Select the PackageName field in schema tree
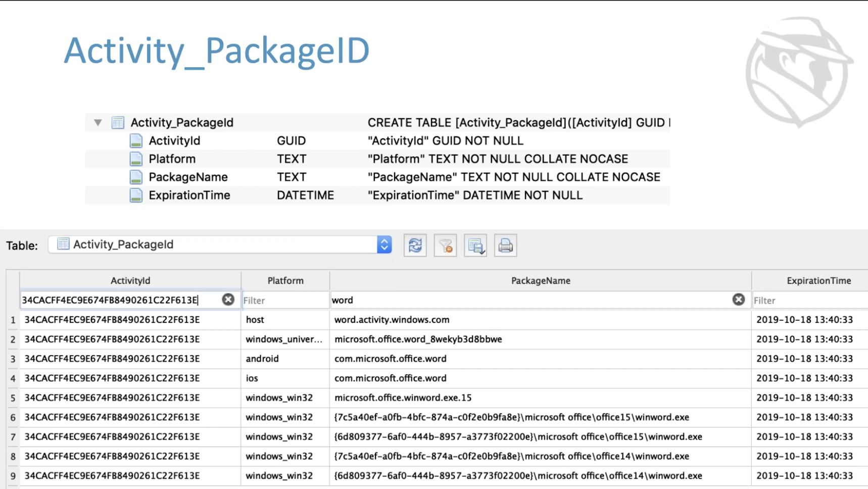The width and height of the screenshot is (868, 489). 188,177
